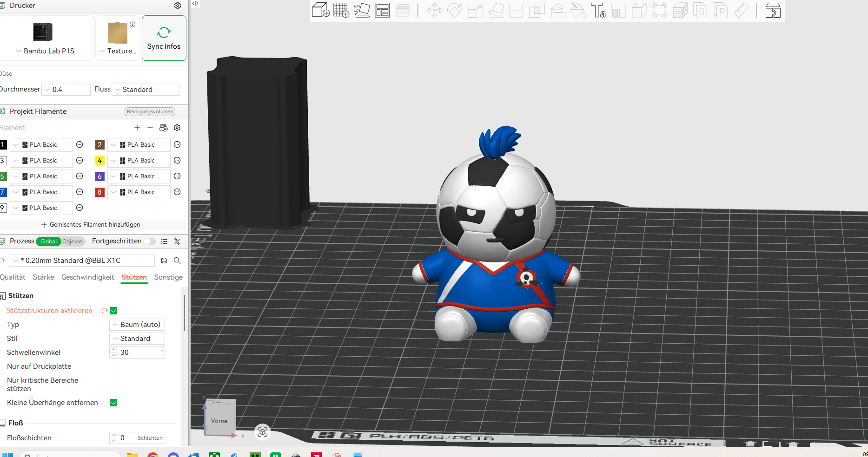Select the Lay on face tool
Image resolution: width=868 pixels, height=457 pixels.
(x=496, y=10)
